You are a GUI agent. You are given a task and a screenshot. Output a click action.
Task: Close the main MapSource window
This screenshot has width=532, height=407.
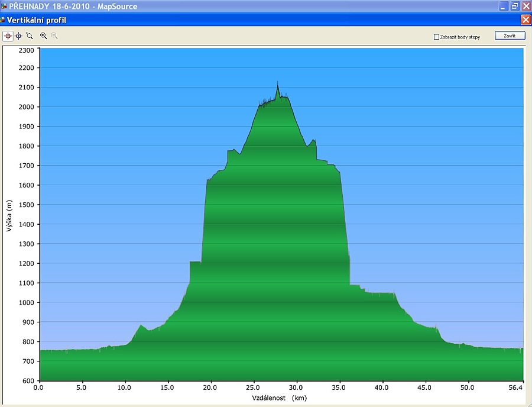pyautogui.click(x=525, y=6)
